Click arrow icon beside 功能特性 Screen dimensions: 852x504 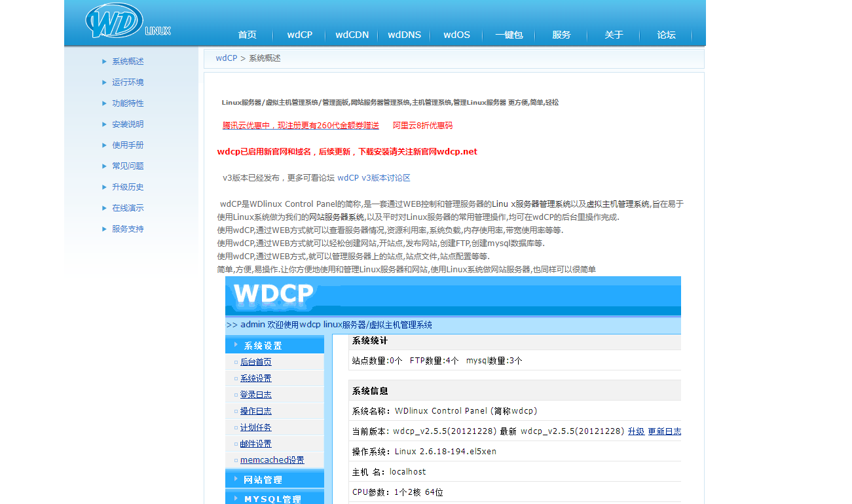tap(104, 103)
